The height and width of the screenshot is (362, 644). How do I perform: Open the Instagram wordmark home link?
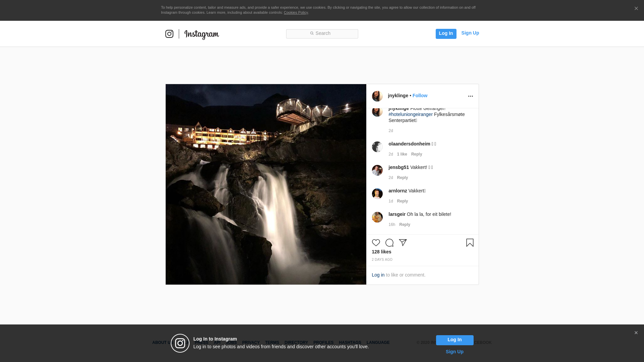click(202, 35)
